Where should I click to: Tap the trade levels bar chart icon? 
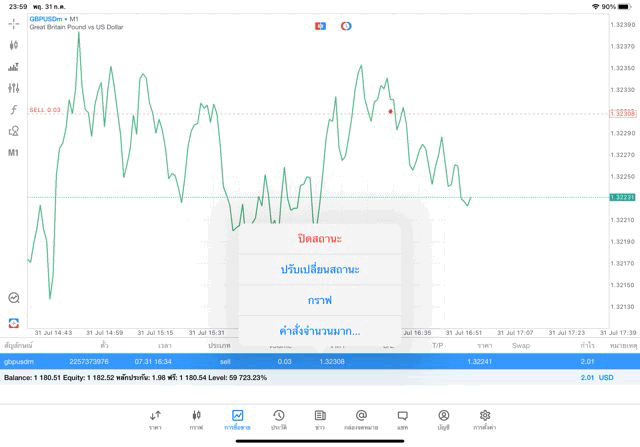pos(14,67)
